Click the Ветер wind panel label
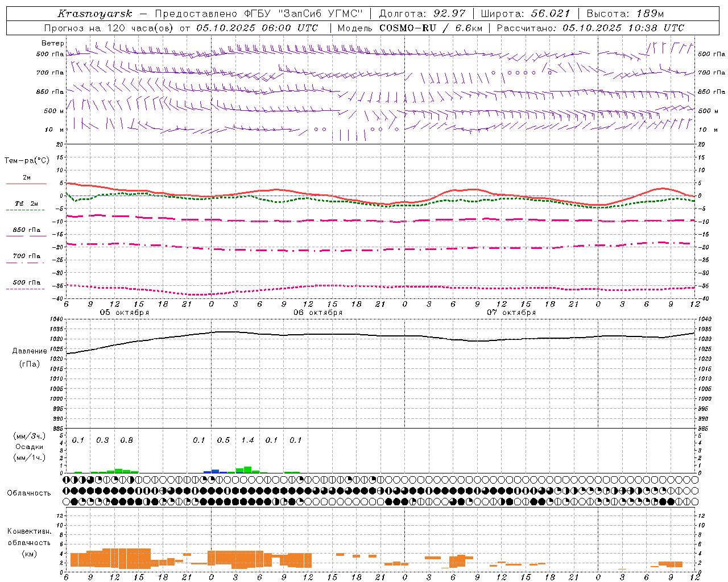Screen dimensions: 728x582 coord(53,43)
